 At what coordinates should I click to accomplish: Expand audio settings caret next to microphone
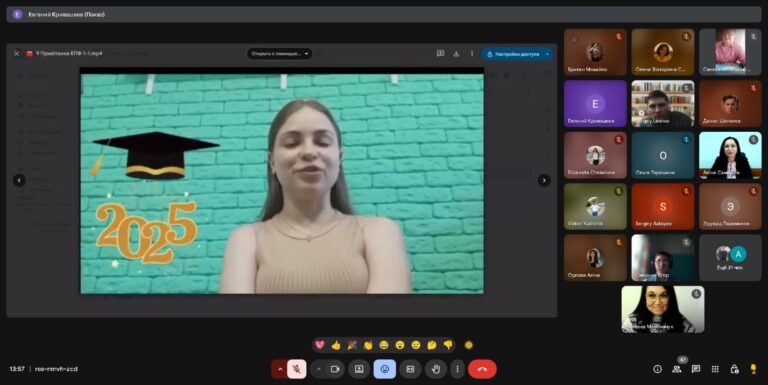click(x=280, y=369)
